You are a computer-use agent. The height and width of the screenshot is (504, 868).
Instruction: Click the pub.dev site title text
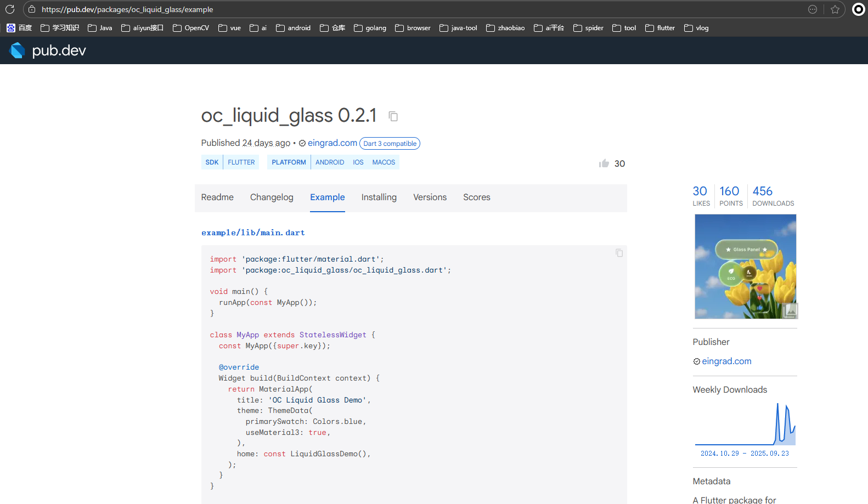tap(59, 50)
